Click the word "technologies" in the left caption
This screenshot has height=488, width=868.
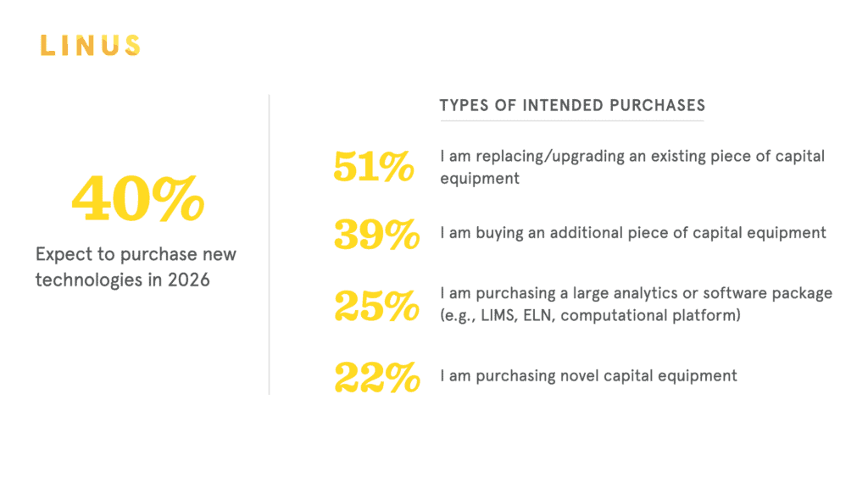click(x=90, y=280)
